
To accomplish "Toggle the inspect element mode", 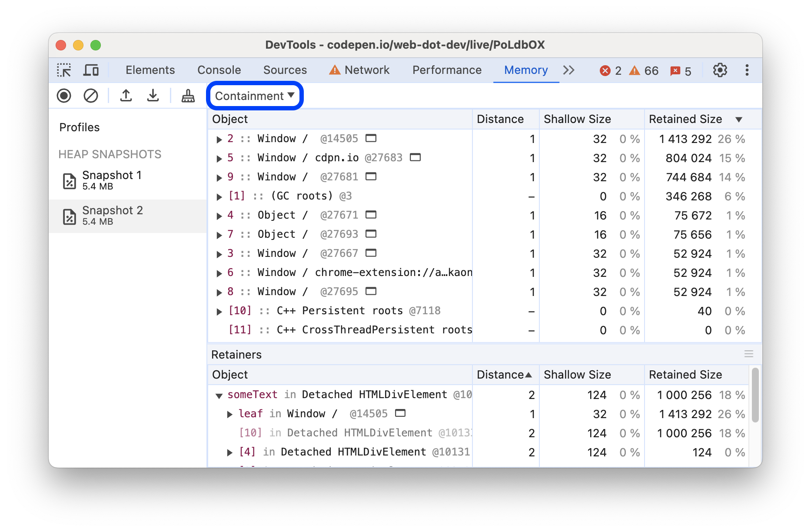I will [64, 70].
